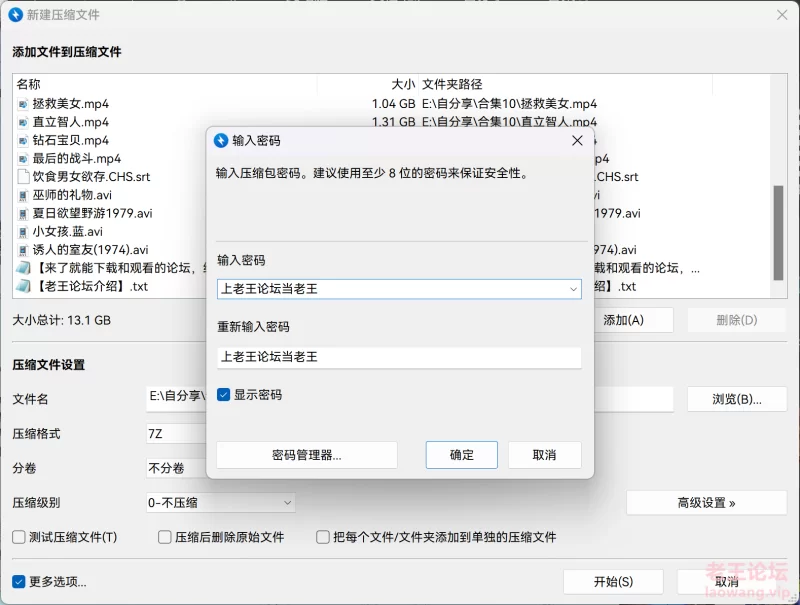Open the password history dropdown arrow
The image size is (800, 605).
click(x=573, y=289)
